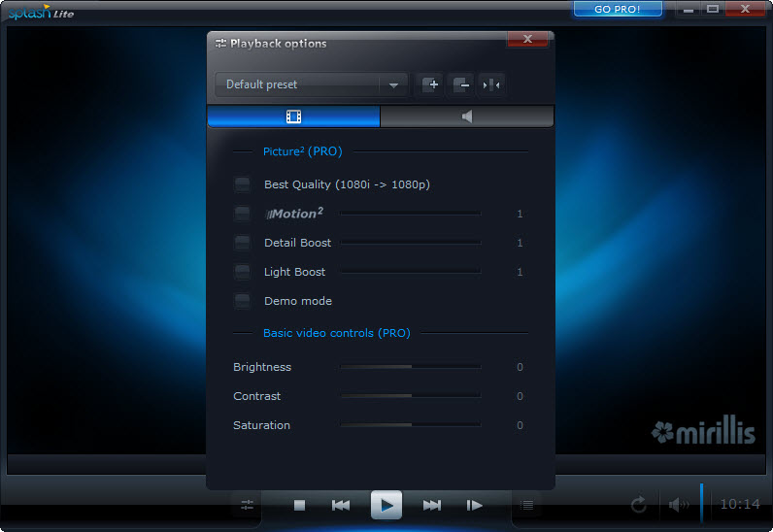
Task: Click the Light Boost slider
Action: [x=410, y=272]
